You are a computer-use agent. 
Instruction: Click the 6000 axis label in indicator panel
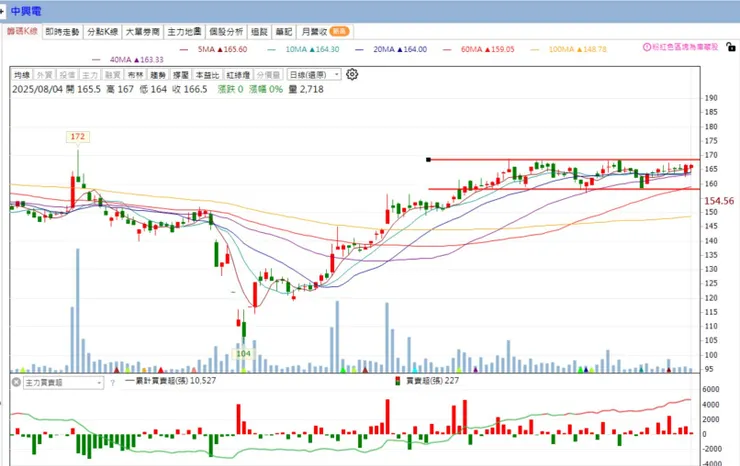711,390
